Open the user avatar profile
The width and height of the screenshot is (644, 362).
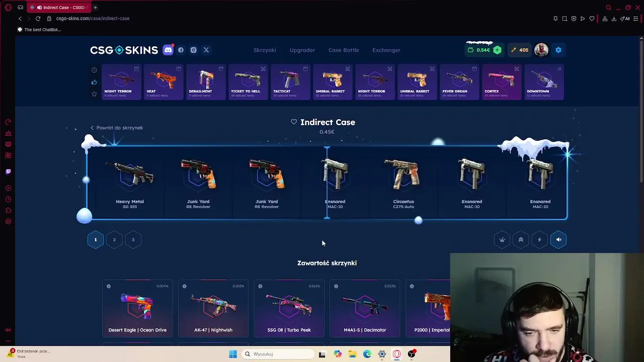pyautogui.click(x=541, y=50)
